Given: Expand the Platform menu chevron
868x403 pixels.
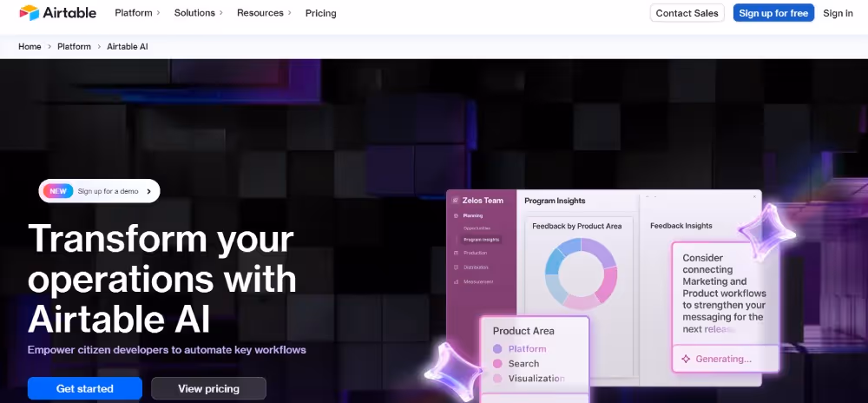Looking at the screenshot, I should coord(158,13).
